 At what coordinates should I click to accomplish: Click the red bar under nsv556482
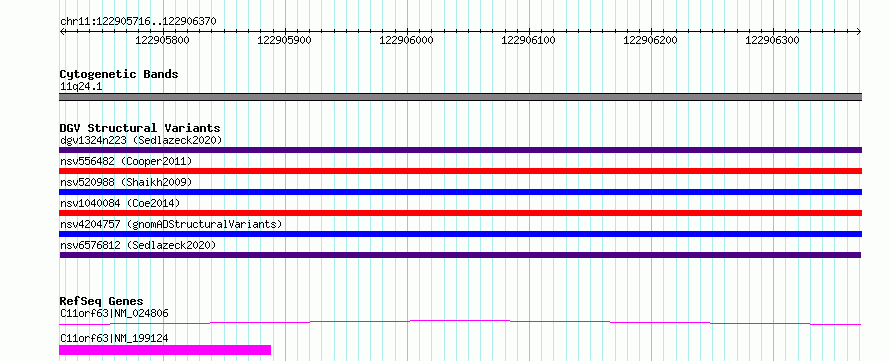pos(460,171)
